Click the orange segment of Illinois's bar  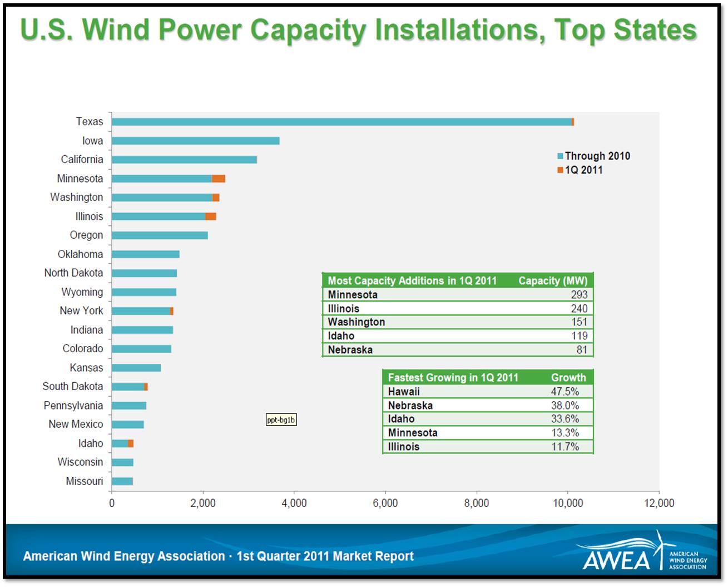coord(211,216)
